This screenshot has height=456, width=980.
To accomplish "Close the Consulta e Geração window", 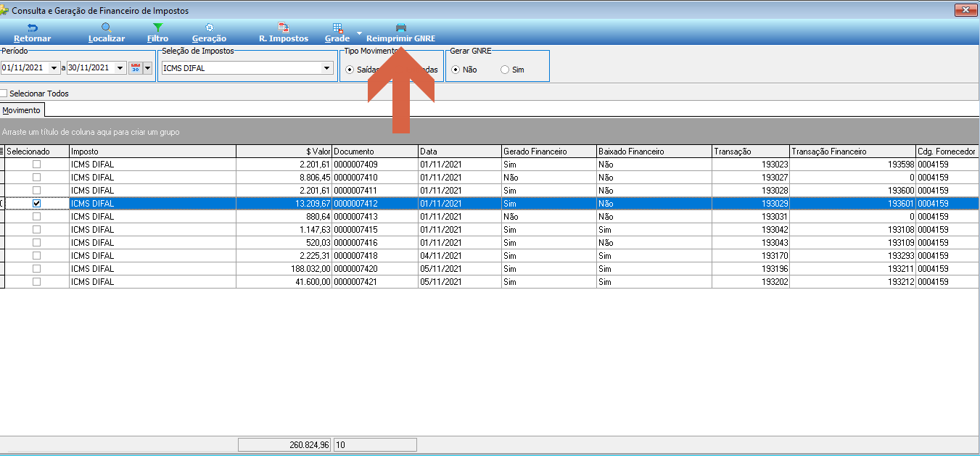I will (x=965, y=9).
